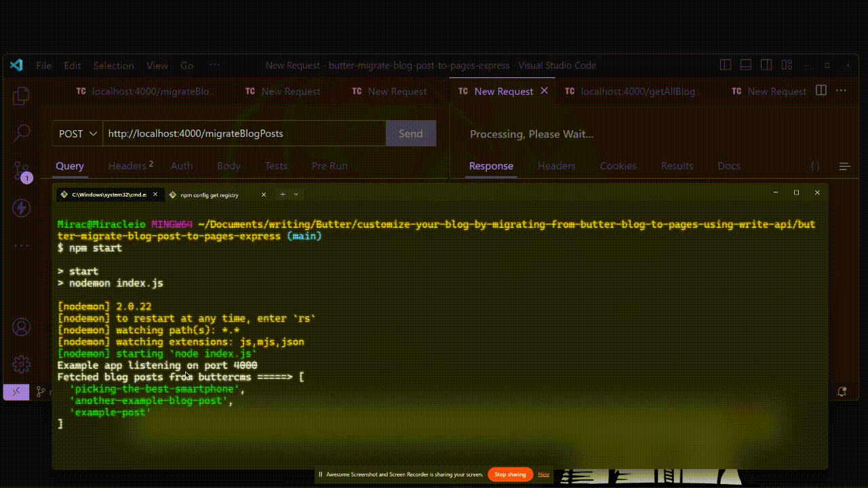Image resolution: width=868 pixels, height=488 pixels.
Task: Click the Send request button
Action: [x=411, y=134]
